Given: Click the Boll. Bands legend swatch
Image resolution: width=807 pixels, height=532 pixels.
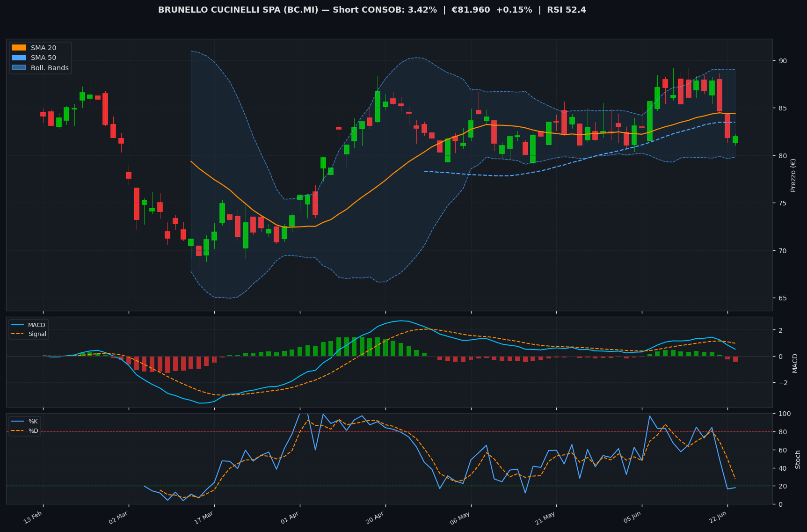Looking at the screenshot, I should pos(19,68).
